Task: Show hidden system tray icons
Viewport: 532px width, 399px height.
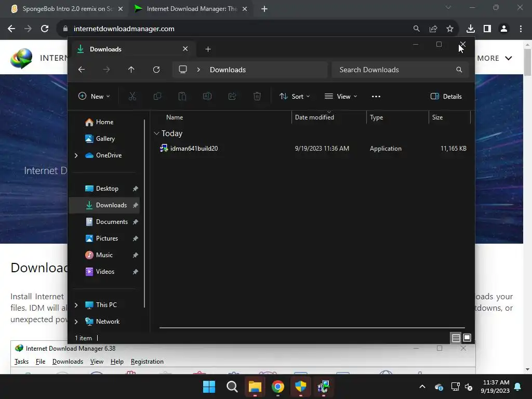Action: [422, 387]
